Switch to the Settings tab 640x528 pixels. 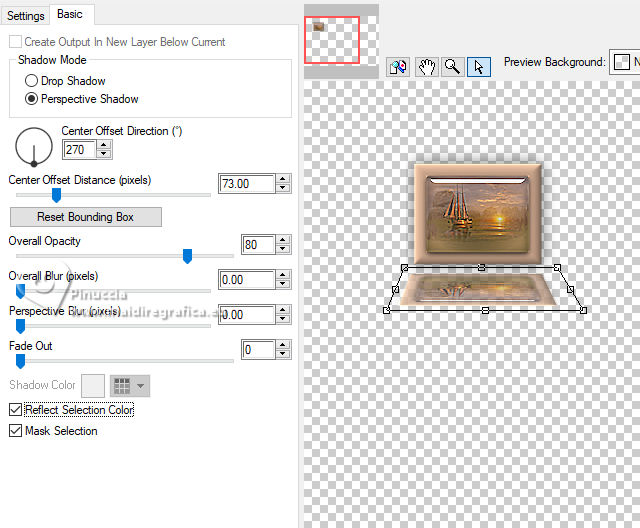(25, 16)
